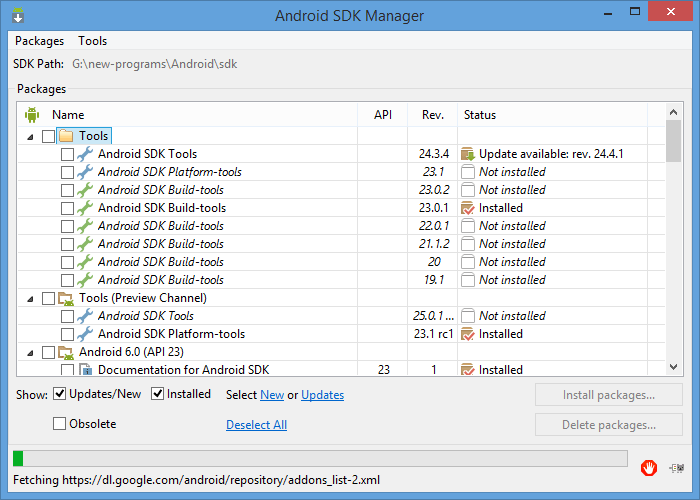The width and height of the screenshot is (700, 500).
Task: Click green wrench icon of Build-tools 22.0.1
Action: click(85, 226)
